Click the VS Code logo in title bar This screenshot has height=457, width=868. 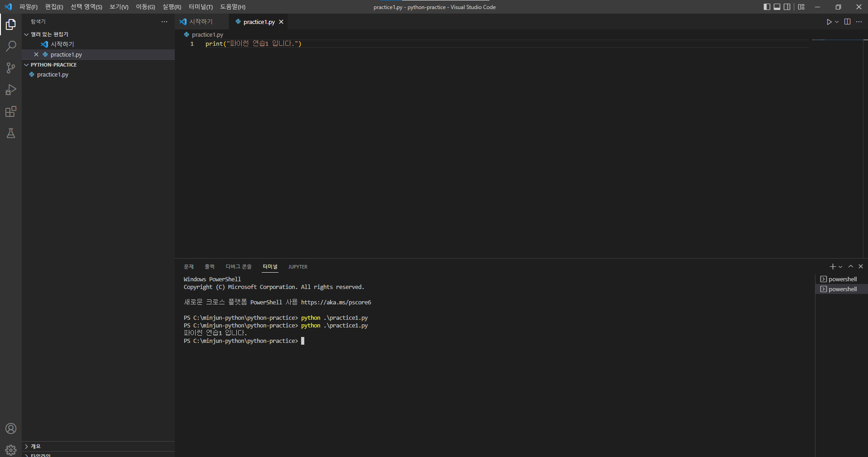[8, 7]
